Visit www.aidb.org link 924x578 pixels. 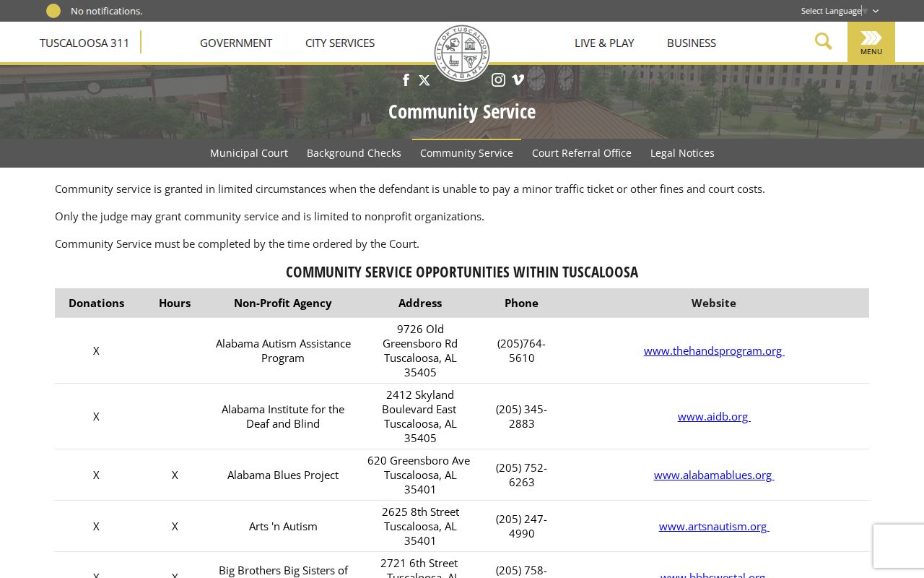(714, 416)
